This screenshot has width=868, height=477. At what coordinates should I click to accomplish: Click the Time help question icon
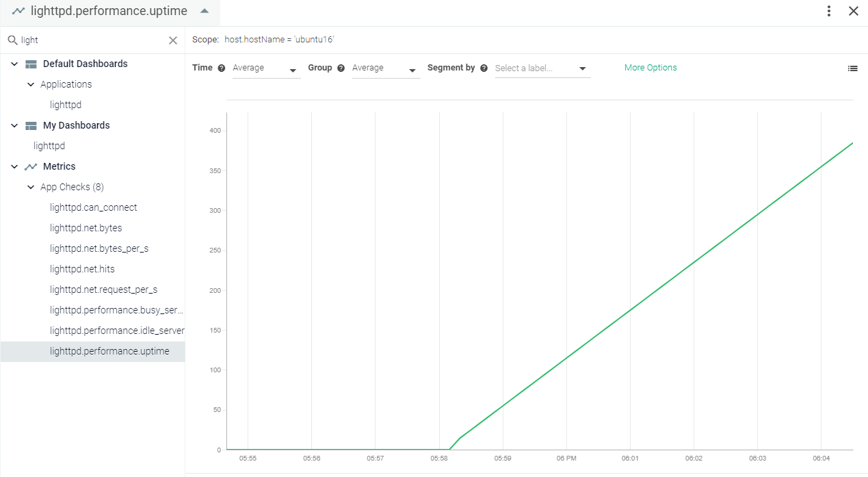point(222,68)
